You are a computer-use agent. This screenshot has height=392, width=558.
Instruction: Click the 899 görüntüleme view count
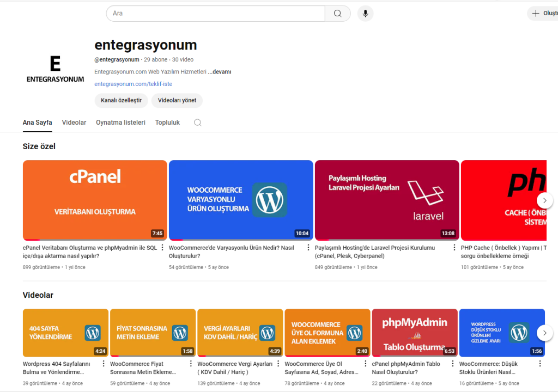point(41,267)
